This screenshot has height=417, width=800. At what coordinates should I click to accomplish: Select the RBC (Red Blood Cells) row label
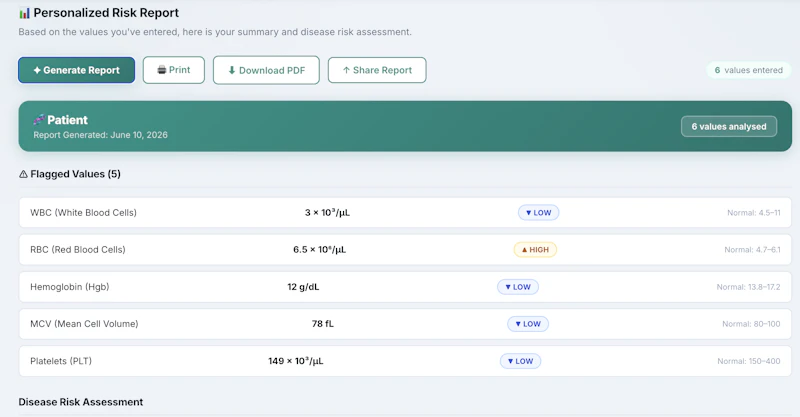point(78,250)
